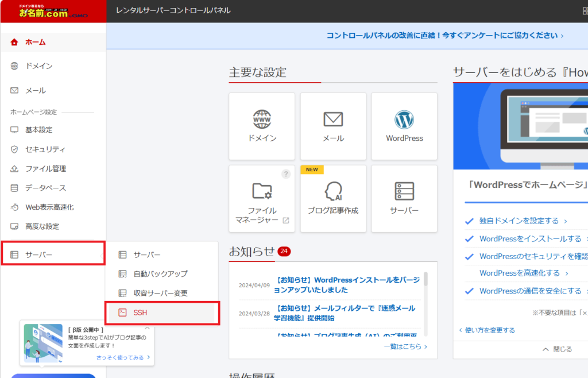The width and height of the screenshot is (588, 378).
Task: Click 使い方を変更する link
Action: [x=487, y=330]
